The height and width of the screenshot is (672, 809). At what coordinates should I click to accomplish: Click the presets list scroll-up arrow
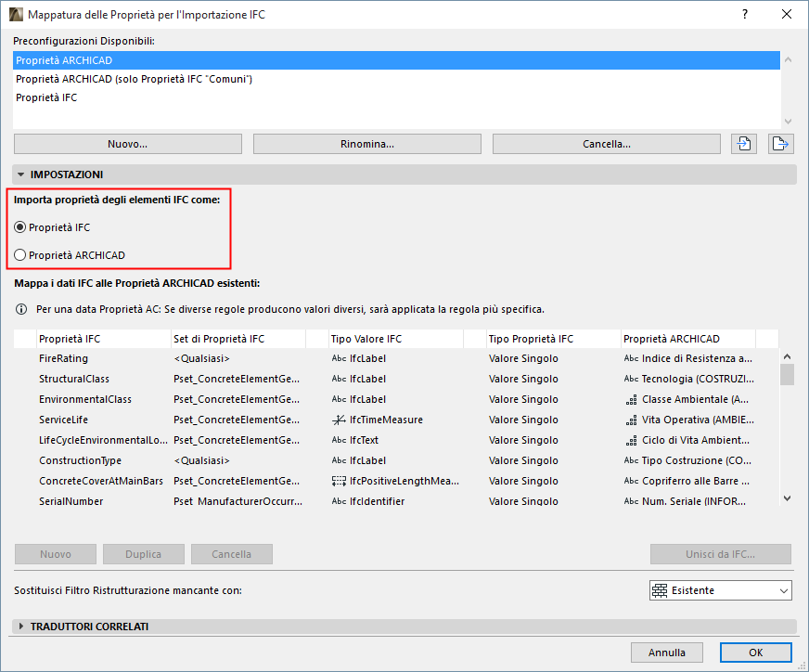788,60
